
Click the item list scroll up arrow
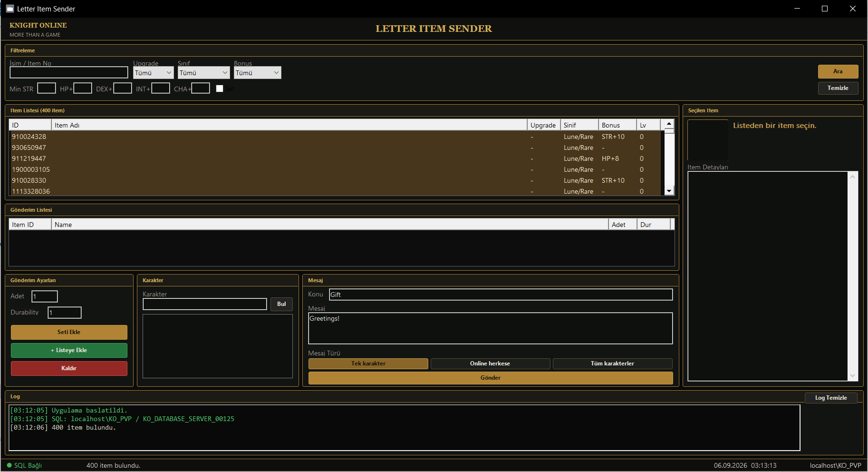click(669, 124)
